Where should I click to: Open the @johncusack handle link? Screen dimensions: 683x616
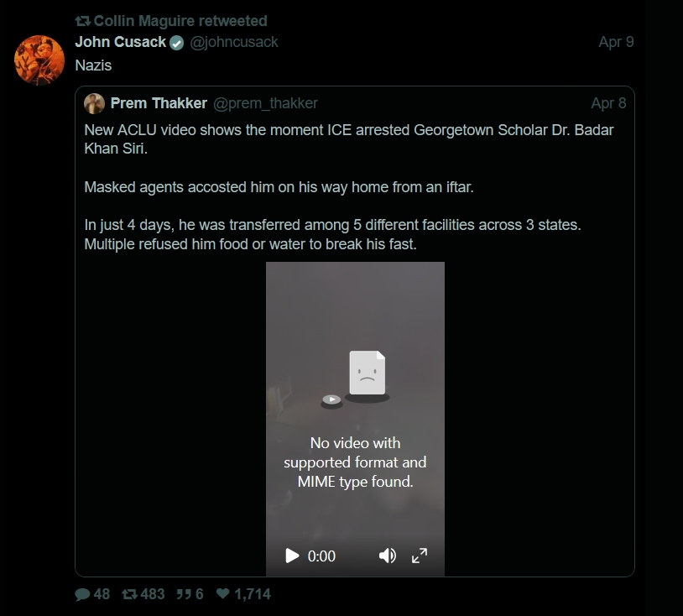pyautogui.click(x=234, y=42)
